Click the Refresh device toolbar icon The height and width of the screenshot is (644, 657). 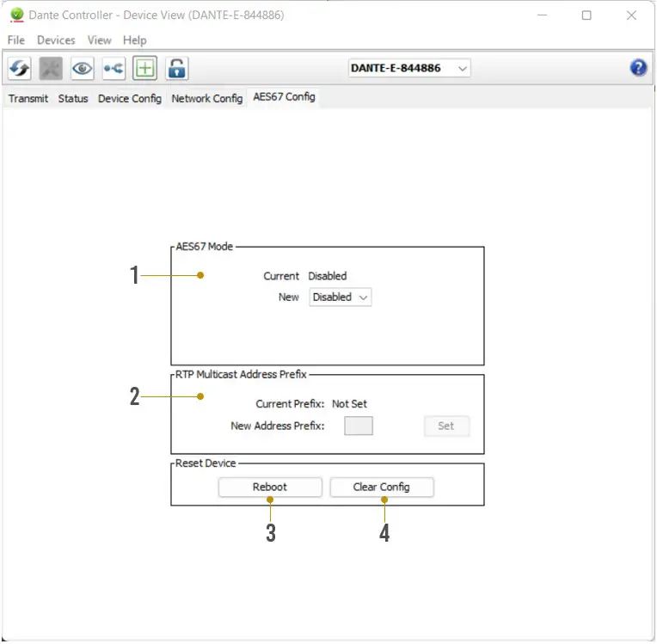click(x=19, y=68)
